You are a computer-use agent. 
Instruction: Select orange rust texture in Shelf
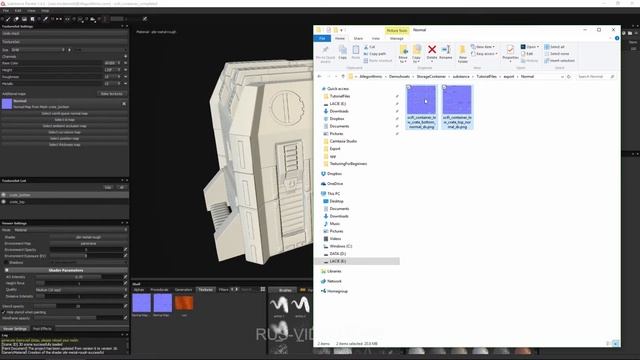click(x=184, y=303)
